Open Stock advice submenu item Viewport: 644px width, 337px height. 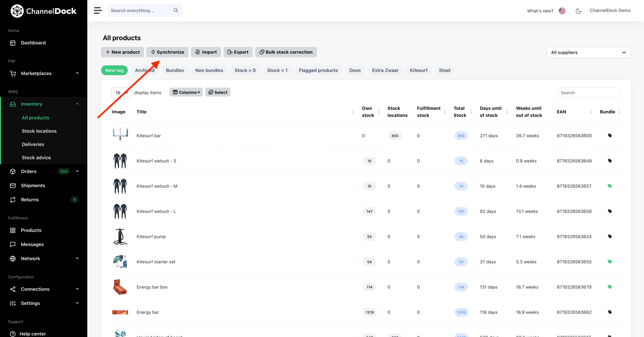36,158
